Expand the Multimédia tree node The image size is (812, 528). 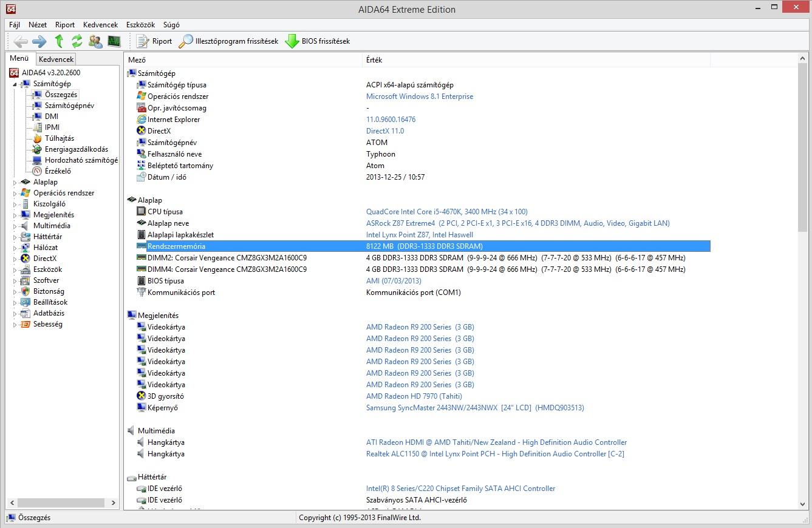point(15,226)
